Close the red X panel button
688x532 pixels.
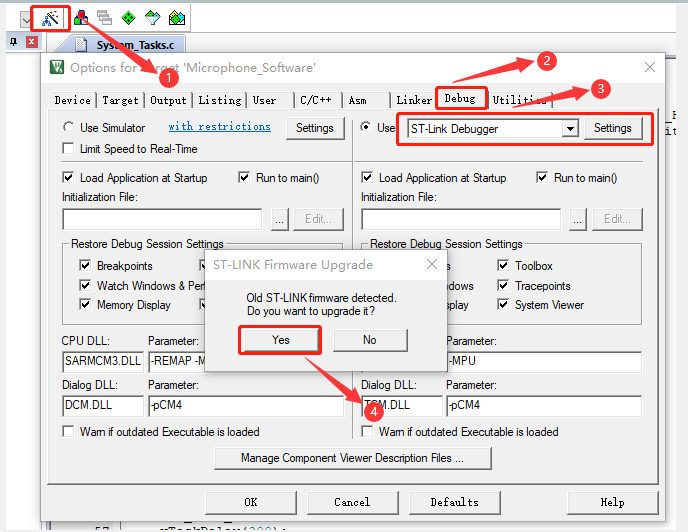(x=32, y=42)
